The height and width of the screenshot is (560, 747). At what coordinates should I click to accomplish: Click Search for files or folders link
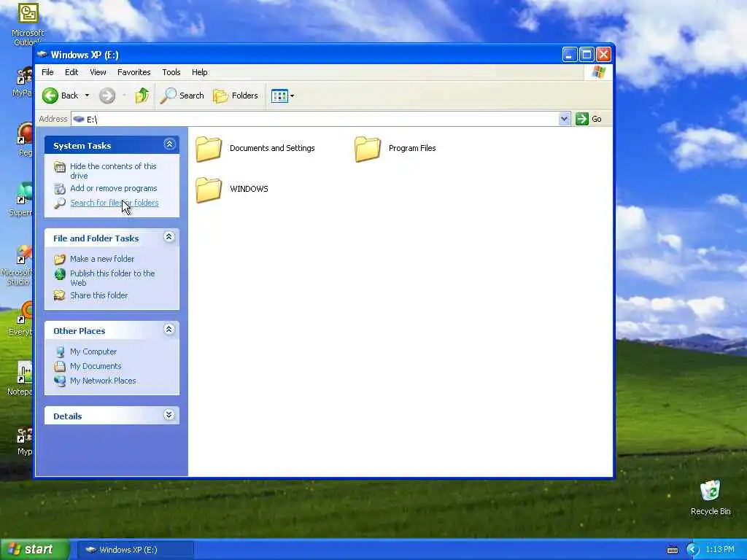coord(115,203)
